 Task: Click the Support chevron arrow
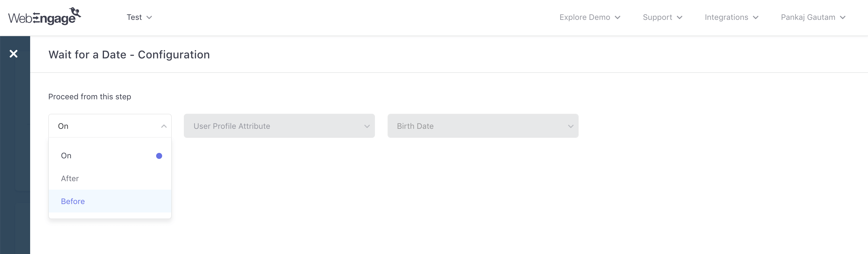pos(679,17)
